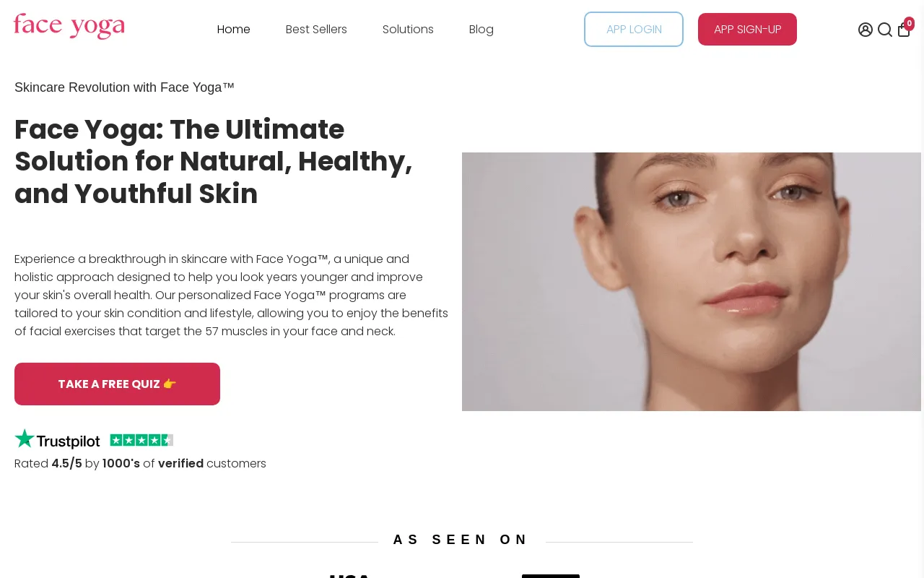Click the APP SIGN-UP button
The width and height of the screenshot is (924, 578).
(x=747, y=30)
